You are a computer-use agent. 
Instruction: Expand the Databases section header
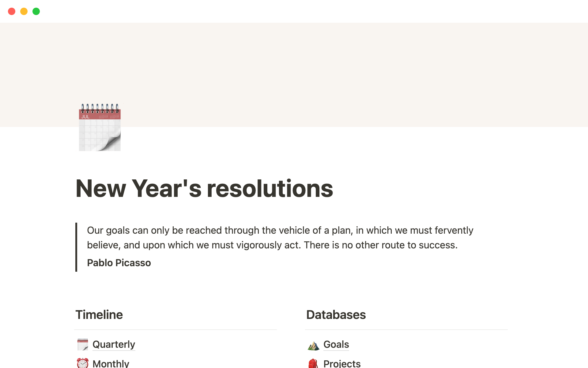336,315
